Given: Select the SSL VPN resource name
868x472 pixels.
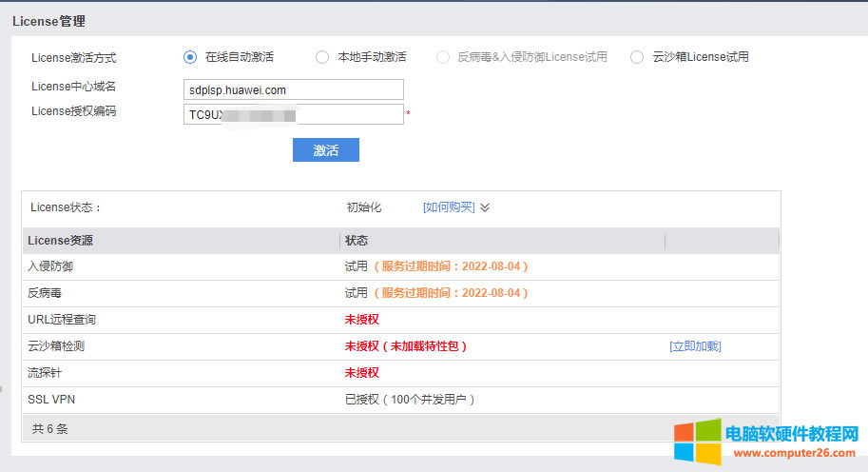Looking at the screenshot, I should [x=51, y=400].
